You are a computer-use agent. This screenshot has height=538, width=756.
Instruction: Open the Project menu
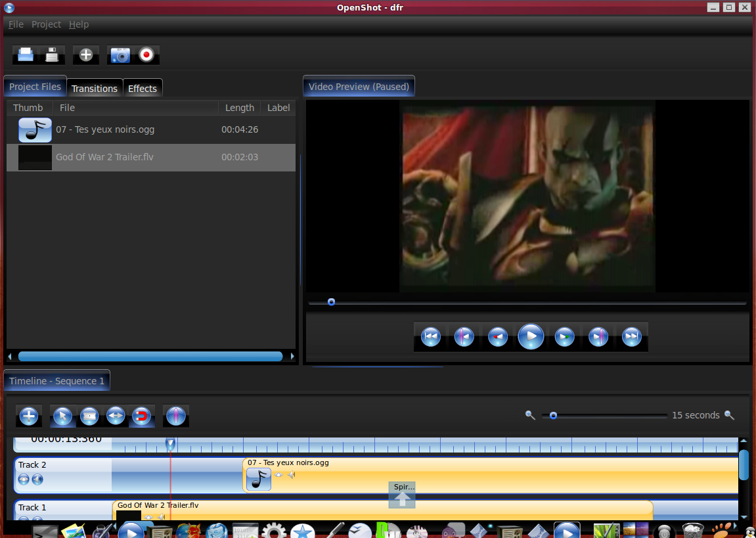click(x=46, y=24)
